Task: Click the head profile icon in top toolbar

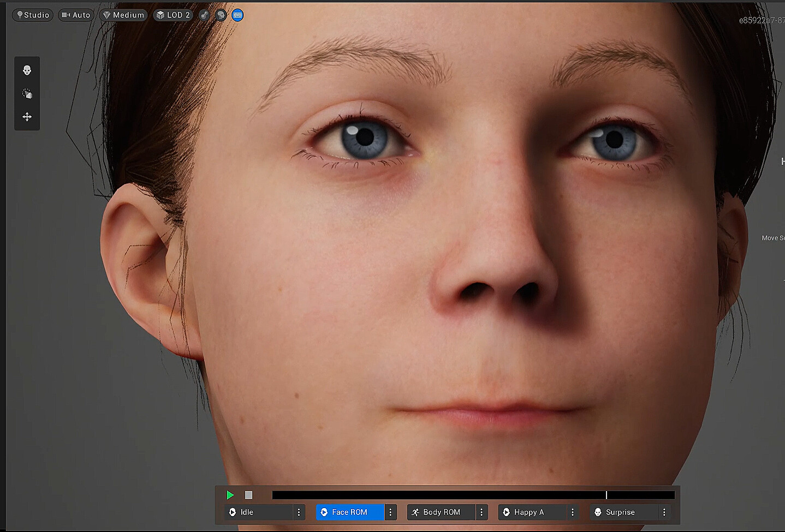Action: coord(221,15)
